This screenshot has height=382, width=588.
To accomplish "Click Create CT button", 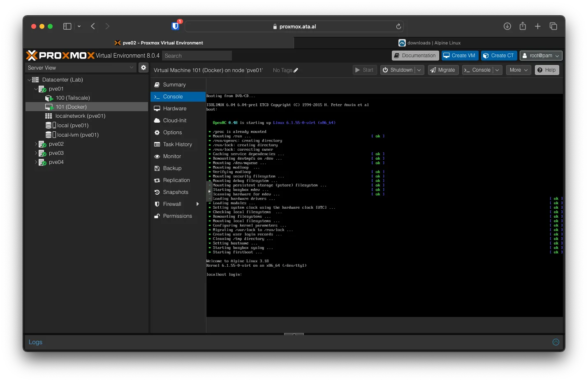I will [x=499, y=56].
